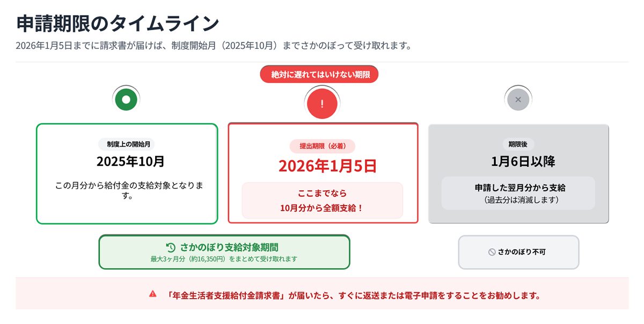Click the 絶対に遅れてはいけない期限 red badge
This screenshot has height=324, width=644.
319,74
